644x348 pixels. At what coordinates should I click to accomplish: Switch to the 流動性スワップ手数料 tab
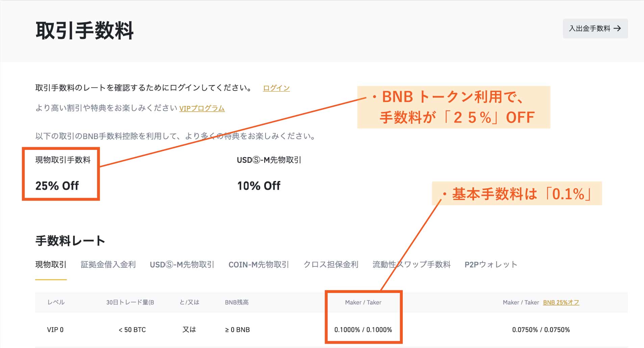tap(411, 265)
